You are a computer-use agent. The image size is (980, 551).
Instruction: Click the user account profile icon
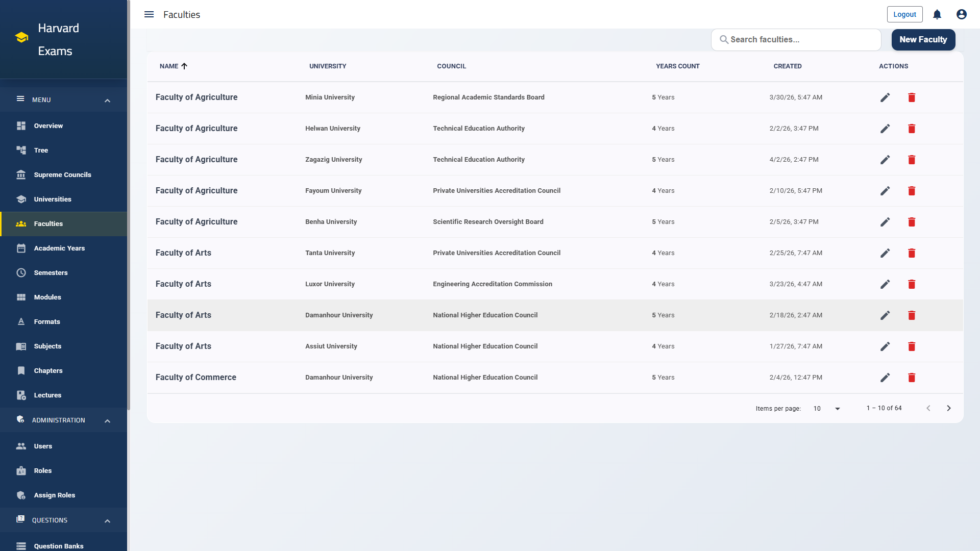pos(961,14)
